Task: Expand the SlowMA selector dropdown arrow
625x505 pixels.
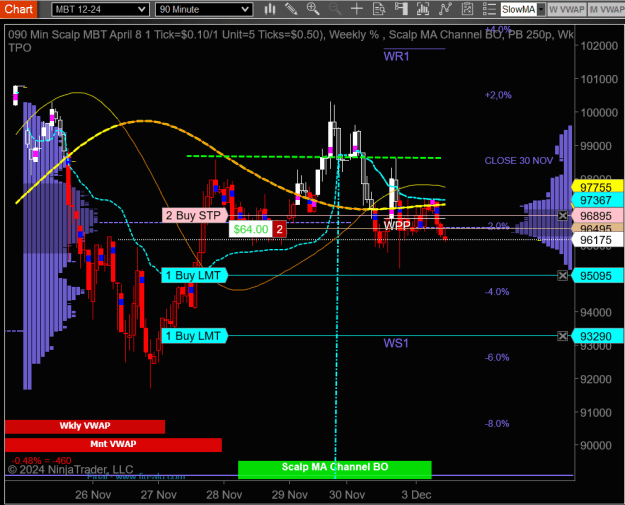Action: (x=541, y=9)
